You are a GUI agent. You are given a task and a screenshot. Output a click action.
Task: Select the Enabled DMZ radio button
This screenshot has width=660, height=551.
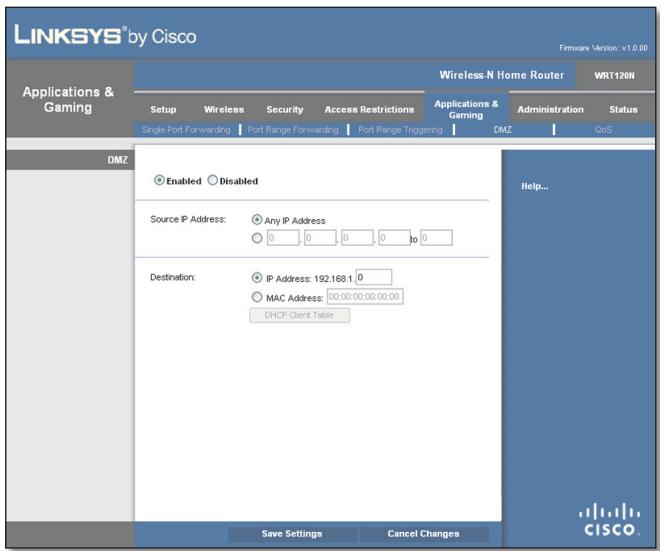[x=159, y=180]
